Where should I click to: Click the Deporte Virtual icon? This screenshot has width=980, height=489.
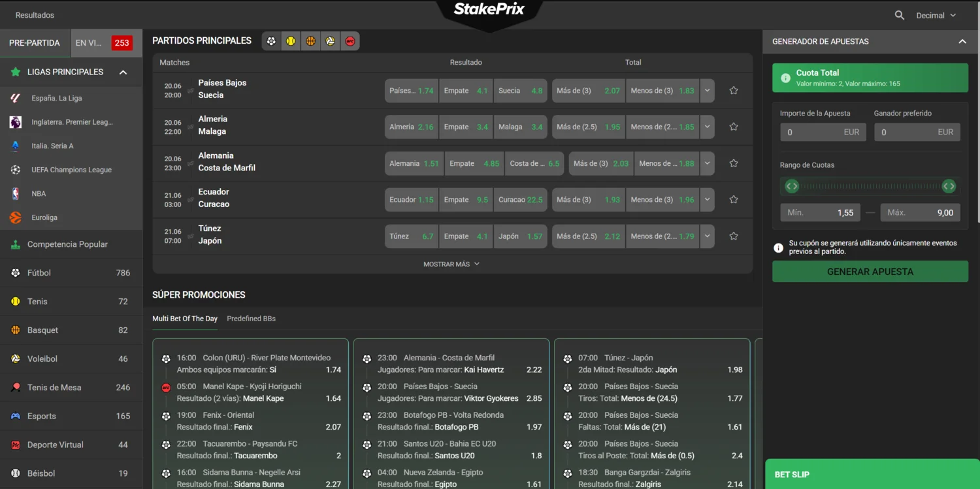[16, 445]
